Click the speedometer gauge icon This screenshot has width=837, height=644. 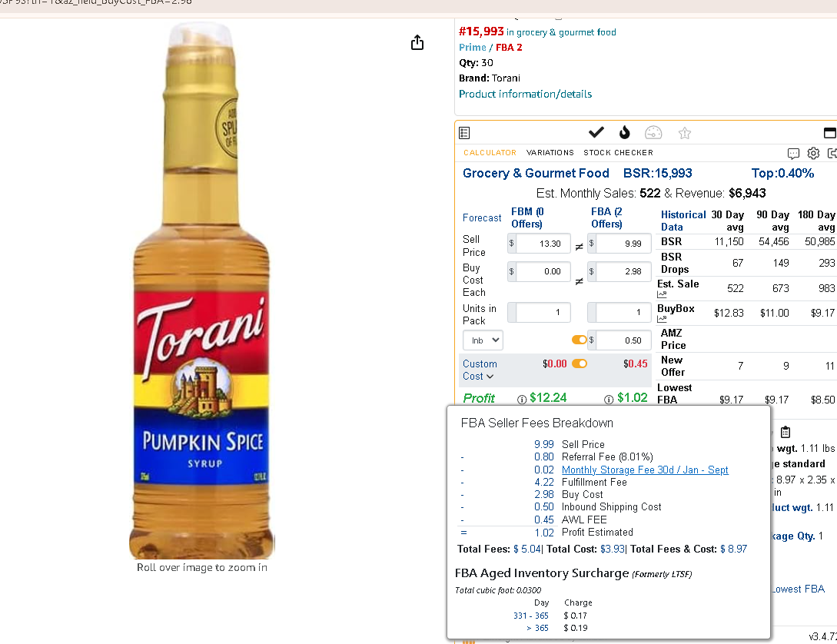pyautogui.click(x=653, y=132)
